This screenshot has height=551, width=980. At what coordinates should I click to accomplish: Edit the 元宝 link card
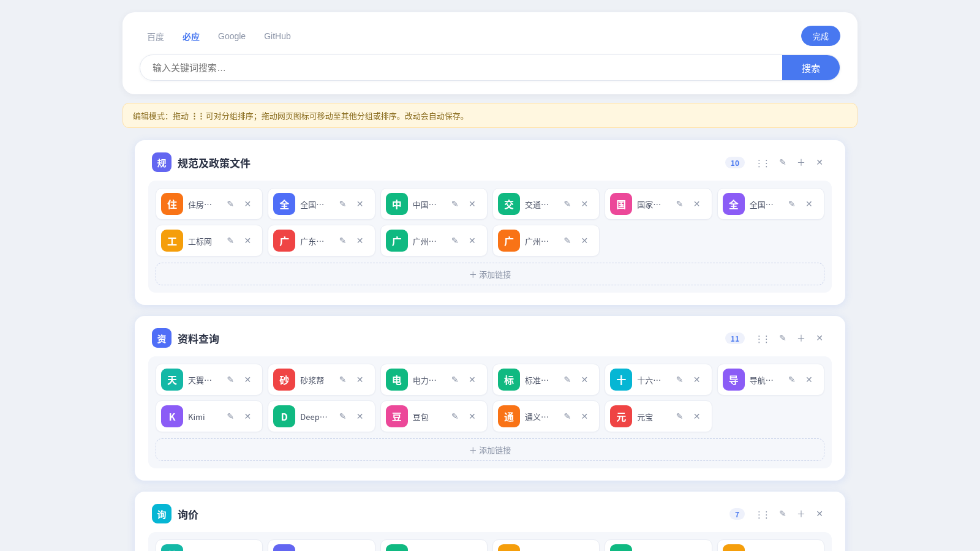[x=679, y=416]
